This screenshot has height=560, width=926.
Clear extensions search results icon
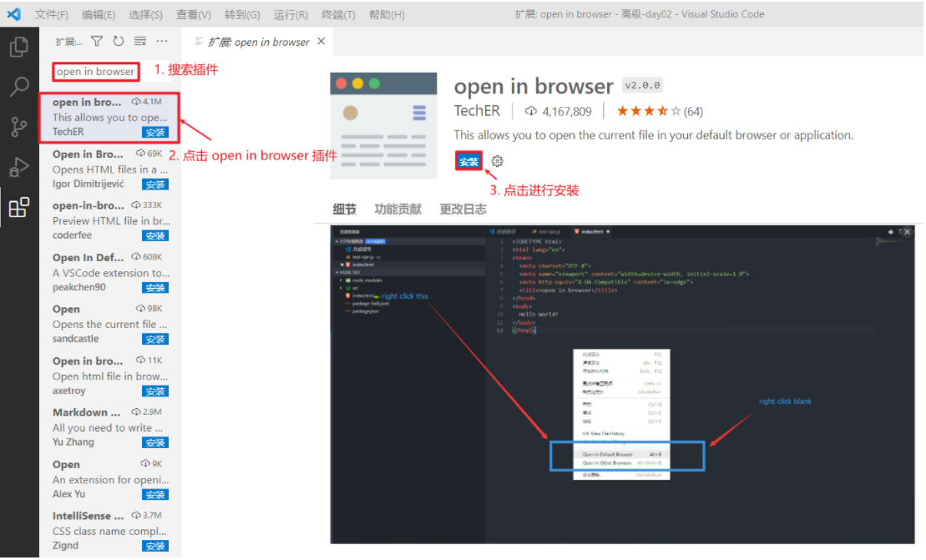click(x=140, y=41)
